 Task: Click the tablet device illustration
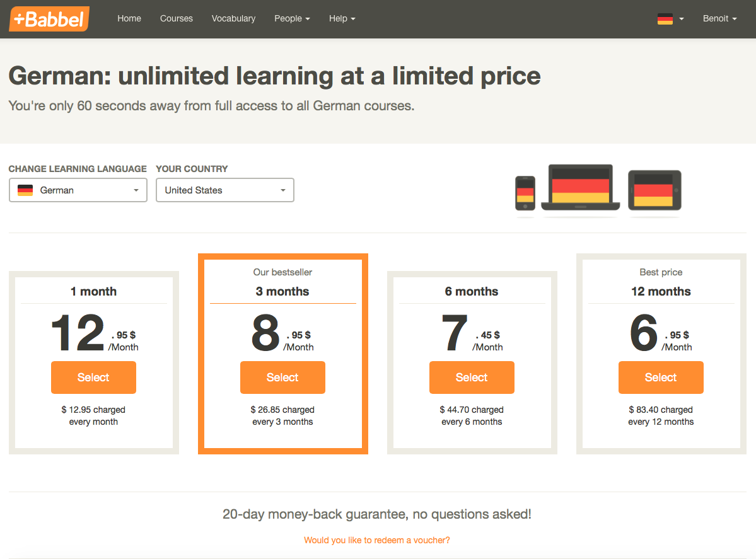654,190
